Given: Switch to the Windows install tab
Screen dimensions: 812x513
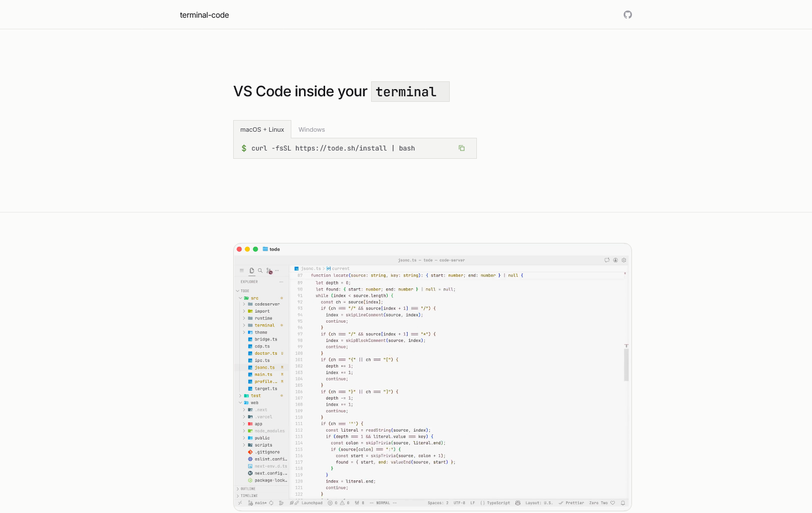Looking at the screenshot, I should coord(312,129).
